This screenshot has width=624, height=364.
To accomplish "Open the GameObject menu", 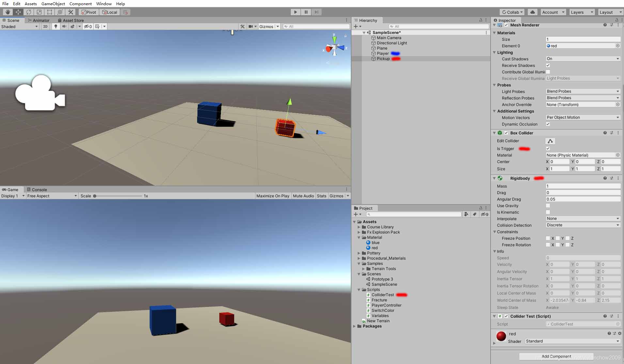I will (53, 4).
